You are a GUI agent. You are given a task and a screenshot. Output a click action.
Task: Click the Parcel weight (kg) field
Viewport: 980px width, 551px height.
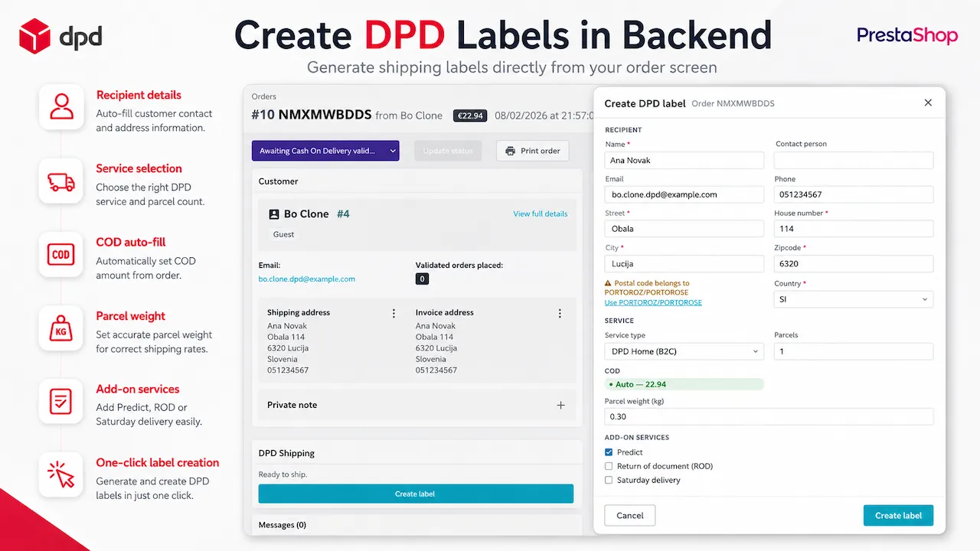pos(769,416)
